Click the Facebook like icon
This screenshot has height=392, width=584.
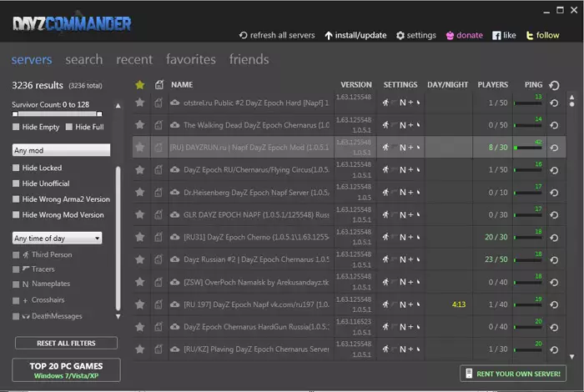[496, 35]
